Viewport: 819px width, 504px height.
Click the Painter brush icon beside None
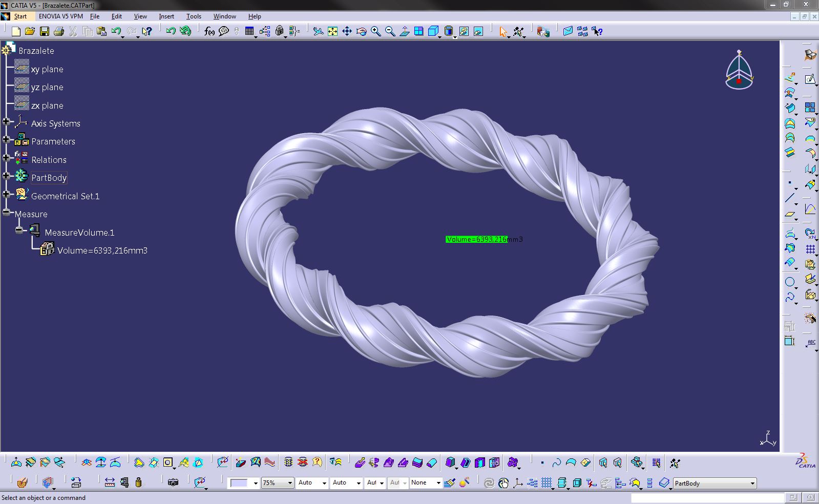pos(450,482)
